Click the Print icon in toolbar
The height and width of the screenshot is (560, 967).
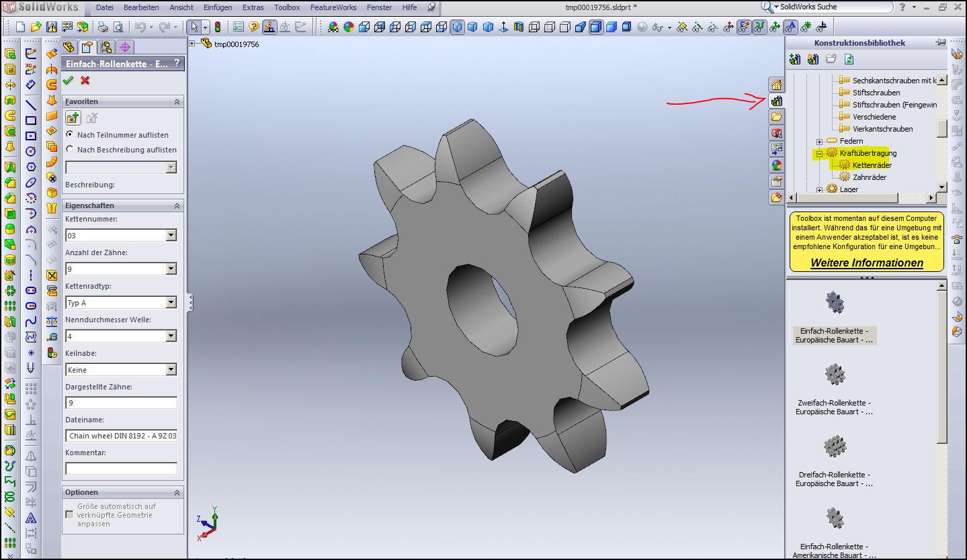(x=102, y=28)
